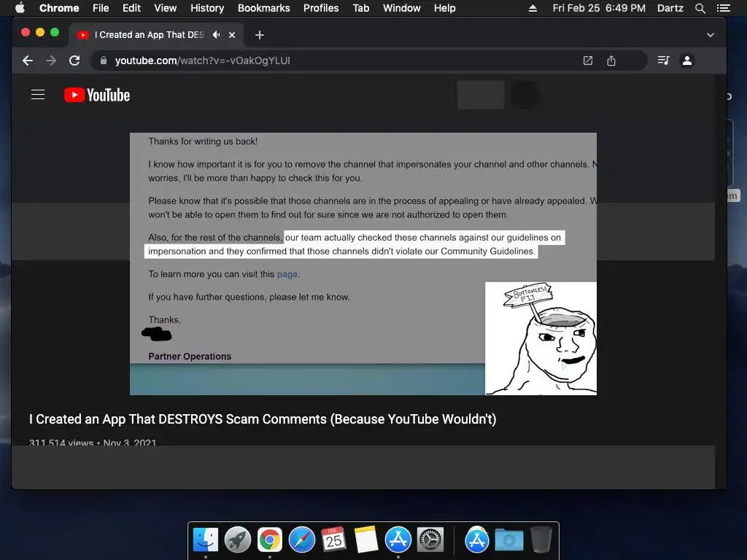Click the video title text
The height and width of the screenshot is (560, 747).
click(263, 419)
